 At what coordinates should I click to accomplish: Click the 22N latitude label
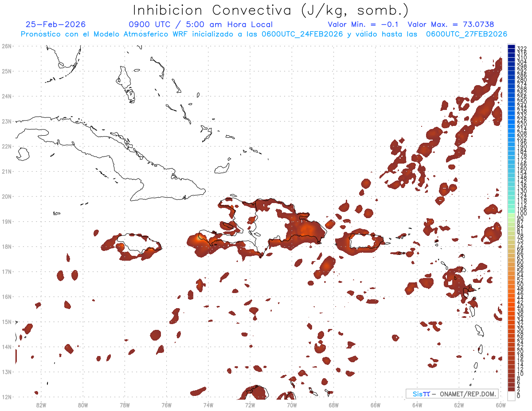[7, 146]
